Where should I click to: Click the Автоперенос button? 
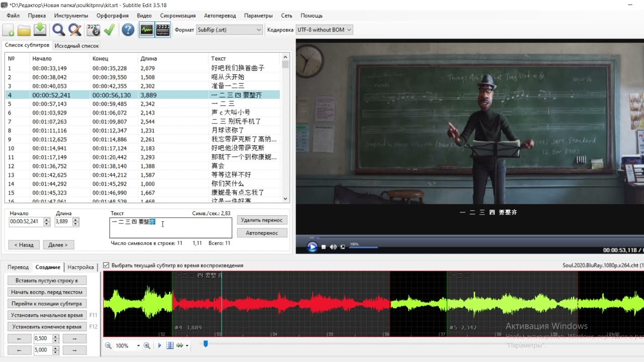262,233
